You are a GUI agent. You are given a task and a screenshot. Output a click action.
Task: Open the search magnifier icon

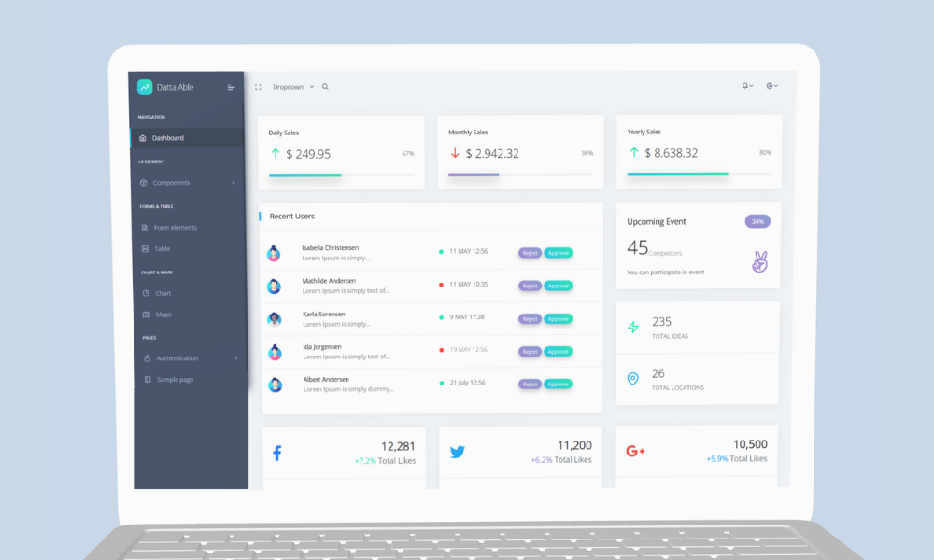325,87
